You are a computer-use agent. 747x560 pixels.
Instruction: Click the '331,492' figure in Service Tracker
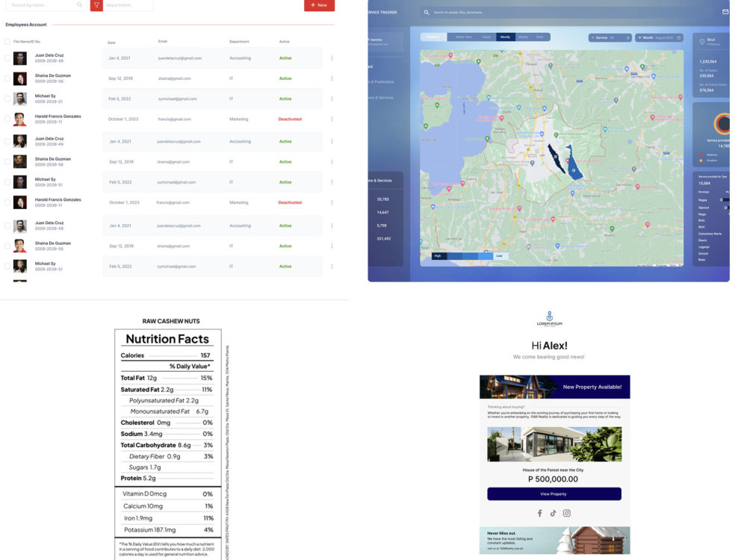click(383, 239)
